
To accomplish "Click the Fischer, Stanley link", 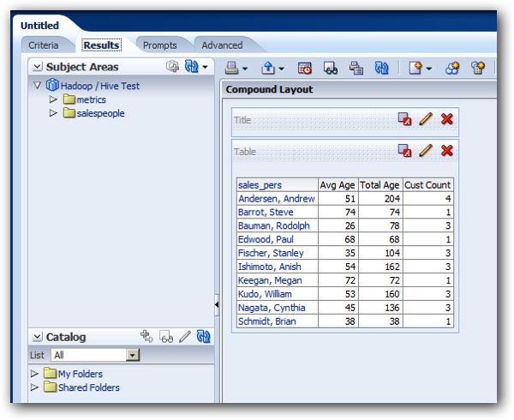I will coord(271,253).
